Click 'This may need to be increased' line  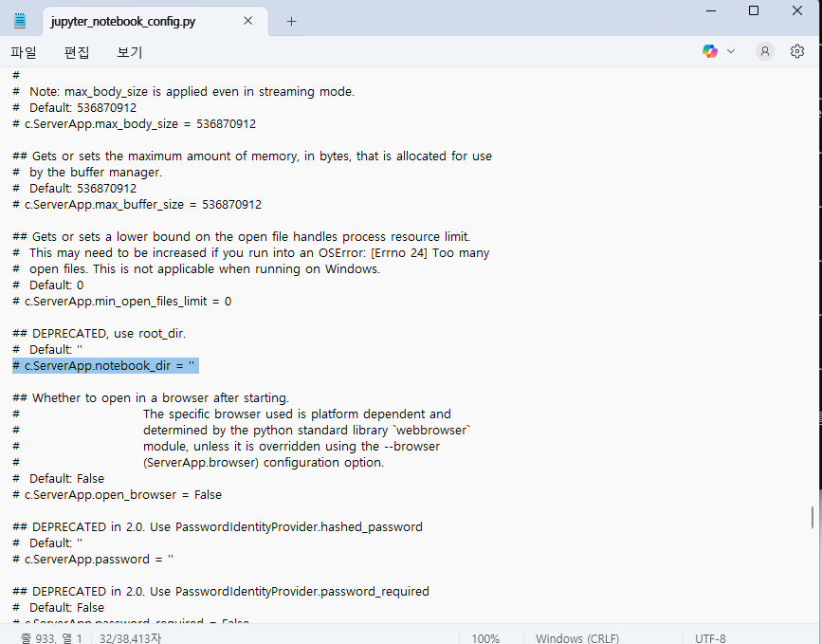coord(250,253)
